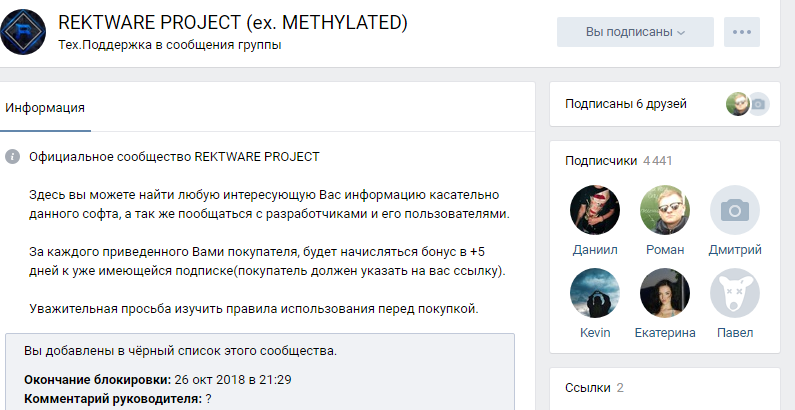Image resolution: width=795 pixels, height=410 pixels.
Task: Open the "Ссылки" links section header
Action: click(587, 387)
